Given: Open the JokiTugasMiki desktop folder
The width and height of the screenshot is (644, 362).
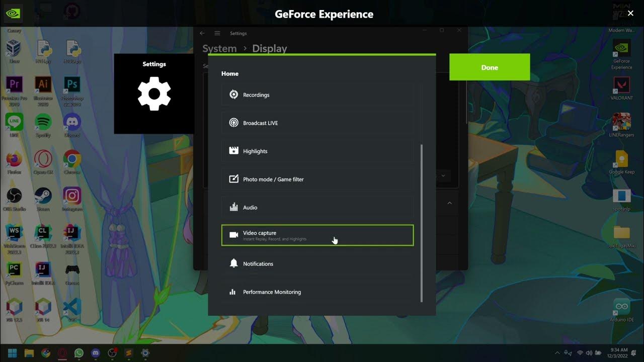Looking at the screenshot, I should click(622, 236).
